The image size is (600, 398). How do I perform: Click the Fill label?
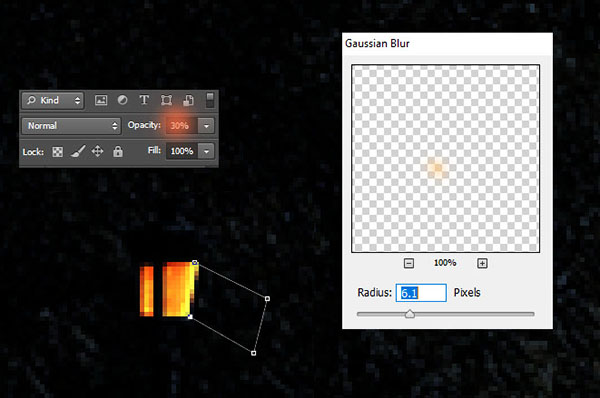pos(155,150)
